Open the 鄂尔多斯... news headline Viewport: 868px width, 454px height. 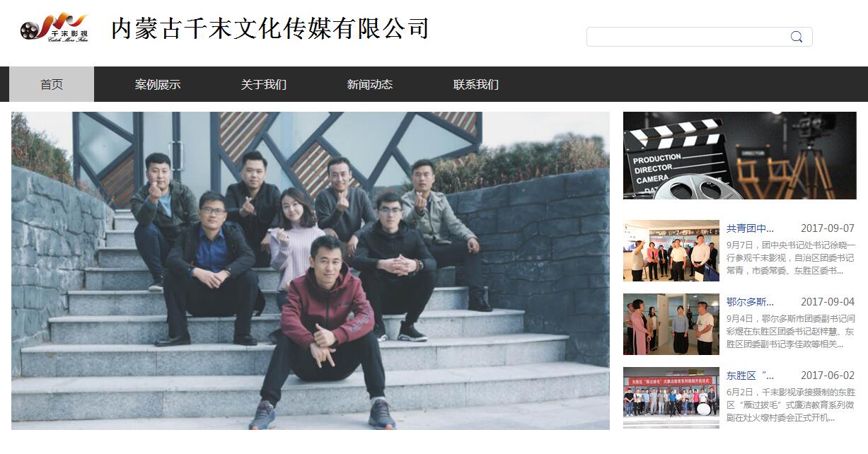pyautogui.click(x=750, y=302)
